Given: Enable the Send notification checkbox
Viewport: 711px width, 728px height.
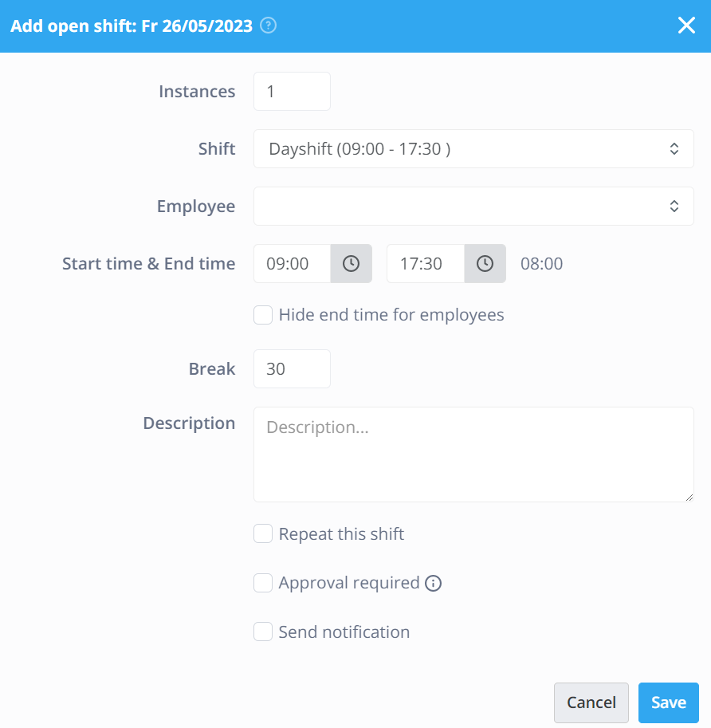Looking at the screenshot, I should 263,632.
